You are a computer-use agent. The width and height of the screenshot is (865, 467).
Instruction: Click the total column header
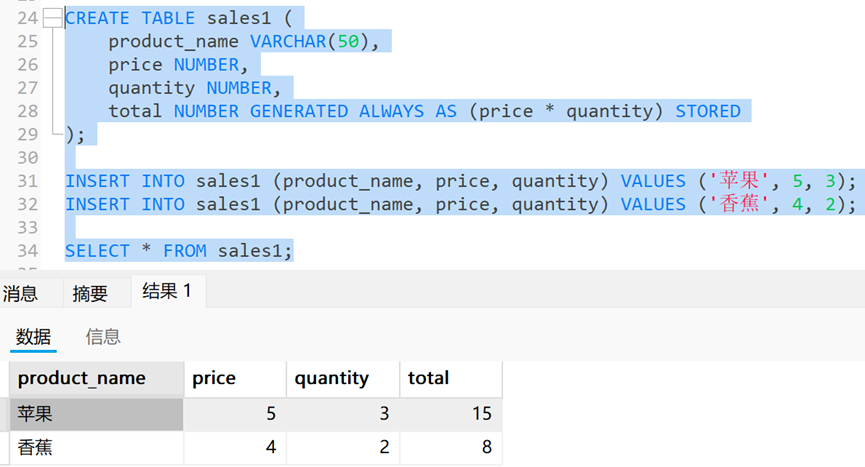click(429, 378)
